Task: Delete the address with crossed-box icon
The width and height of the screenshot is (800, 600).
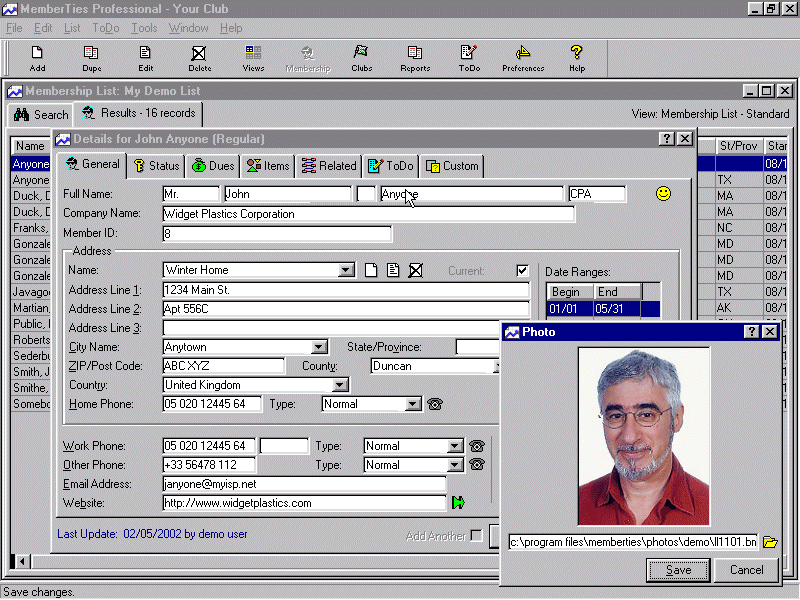Action: coord(416,270)
